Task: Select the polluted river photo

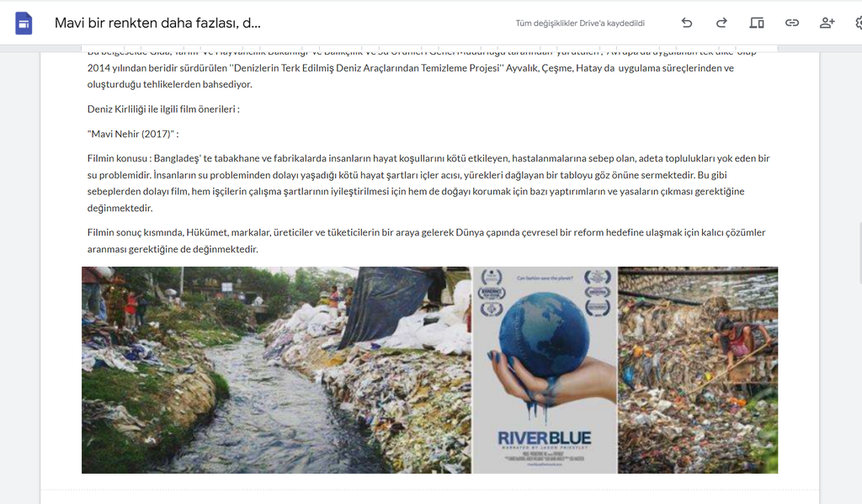Action: (x=276, y=370)
